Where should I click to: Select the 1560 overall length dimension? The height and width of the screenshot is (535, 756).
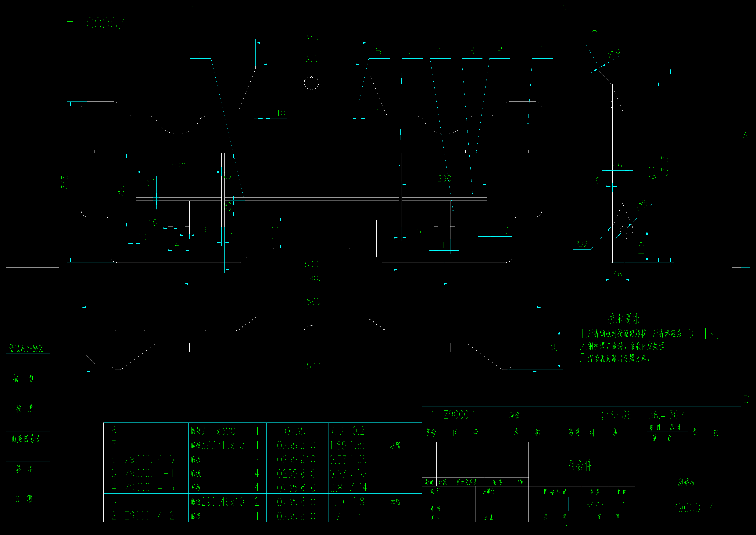[x=311, y=302]
